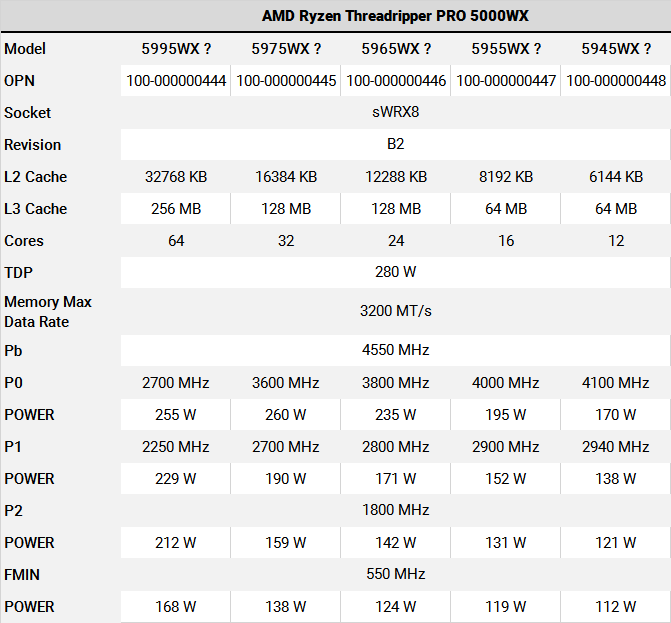Click OPN value 100-000000445
Viewport: 671px width, 623px height.
click(286, 81)
